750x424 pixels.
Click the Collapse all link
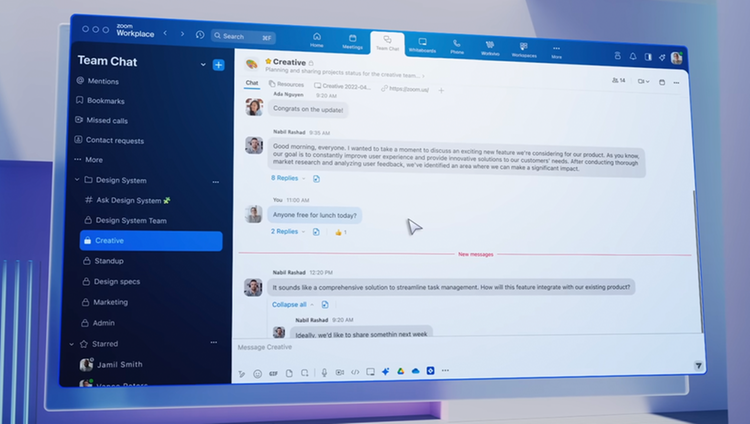click(289, 304)
